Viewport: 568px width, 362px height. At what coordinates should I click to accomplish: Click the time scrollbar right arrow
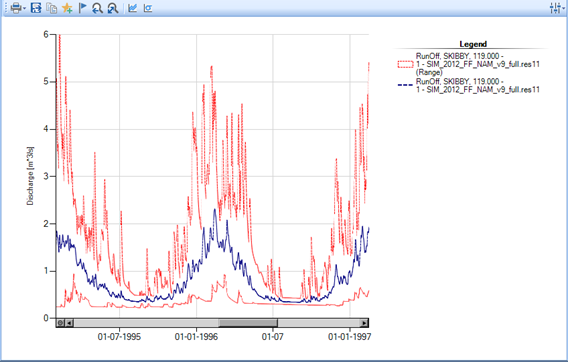click(x=364, y=323)
